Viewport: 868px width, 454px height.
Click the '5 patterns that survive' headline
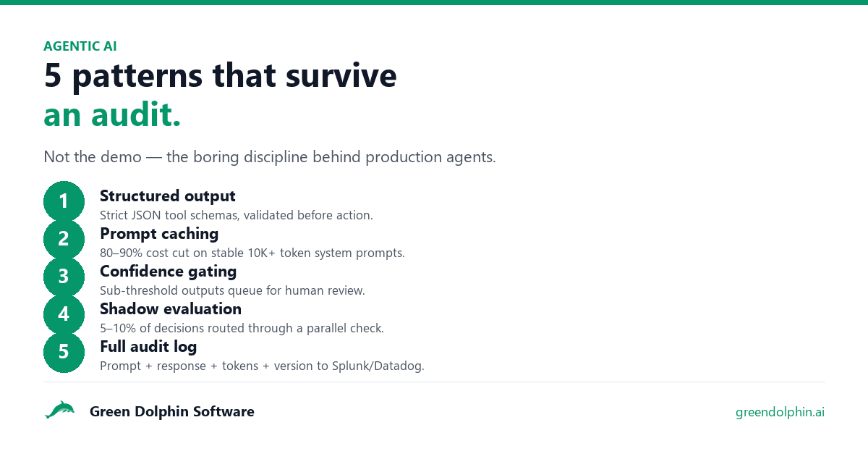(221, 75)
